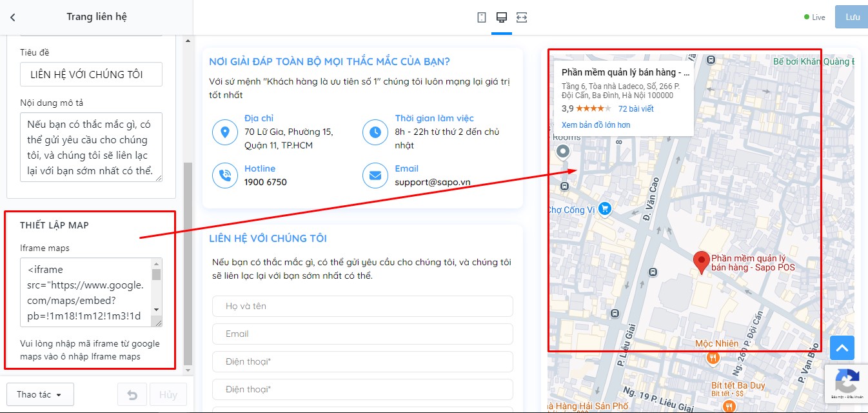Click the red Sapo POS map pin
Screen dimensions: 868x413
(700, 263)
